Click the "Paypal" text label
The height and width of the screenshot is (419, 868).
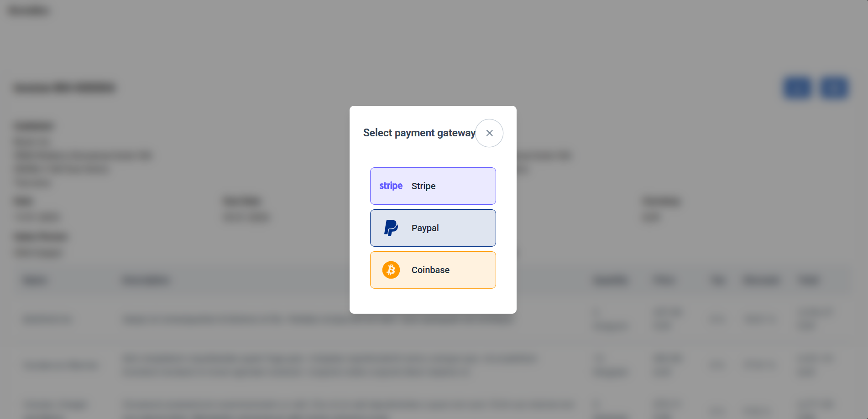click(425, 228)
